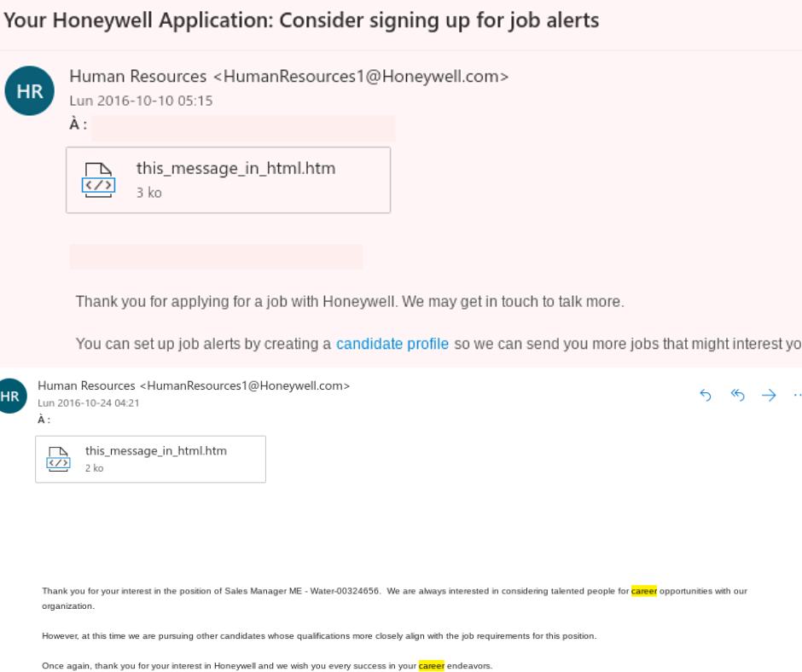Screen dimensions: 802x672
Task: Open the 3 ko this_message_in_html.htm attachment
Action: pyautogui.click(x=228, y=180)
